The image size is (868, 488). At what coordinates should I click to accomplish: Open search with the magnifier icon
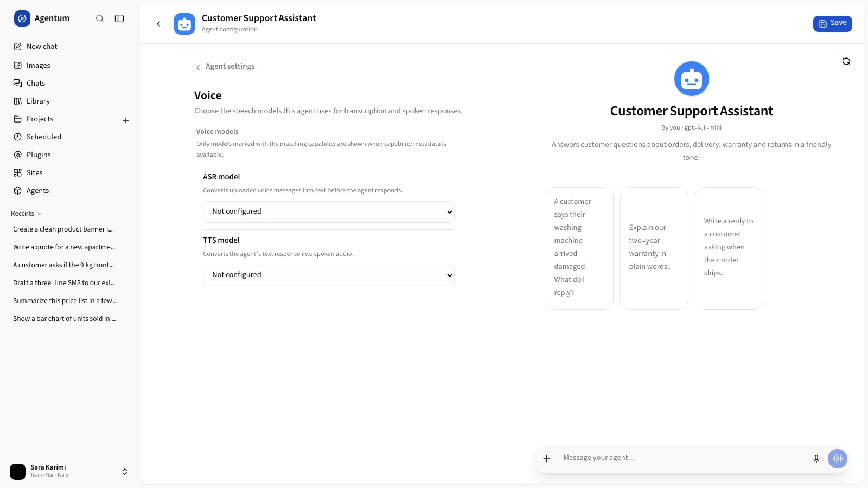pos(100,18)
